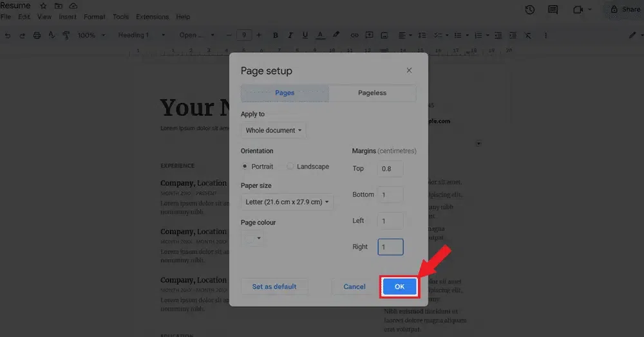
Task: Increase font size with plus icon
Action: [259, 35]
